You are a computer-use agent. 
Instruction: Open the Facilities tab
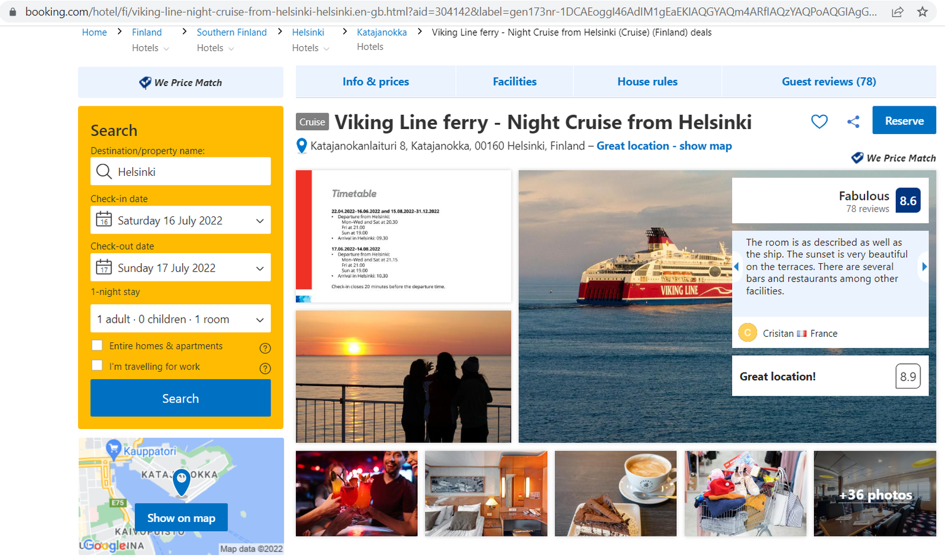click(x=514, y=82)
